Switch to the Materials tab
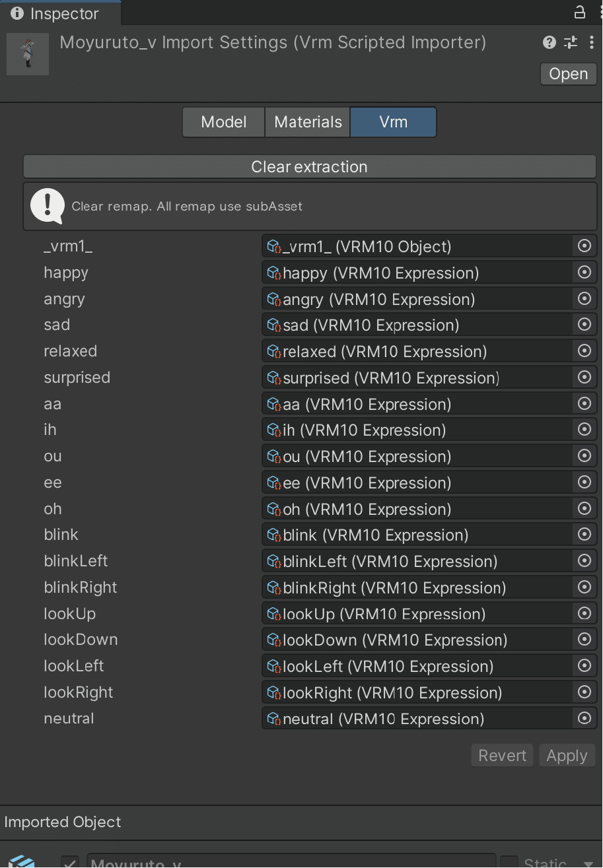603x868 pixels. point(307,121)
